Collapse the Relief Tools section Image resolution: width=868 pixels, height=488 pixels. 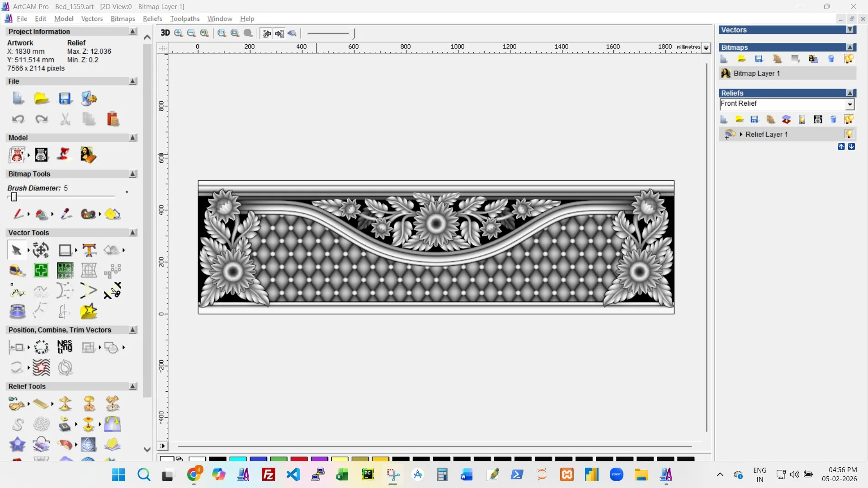point(133,386)
